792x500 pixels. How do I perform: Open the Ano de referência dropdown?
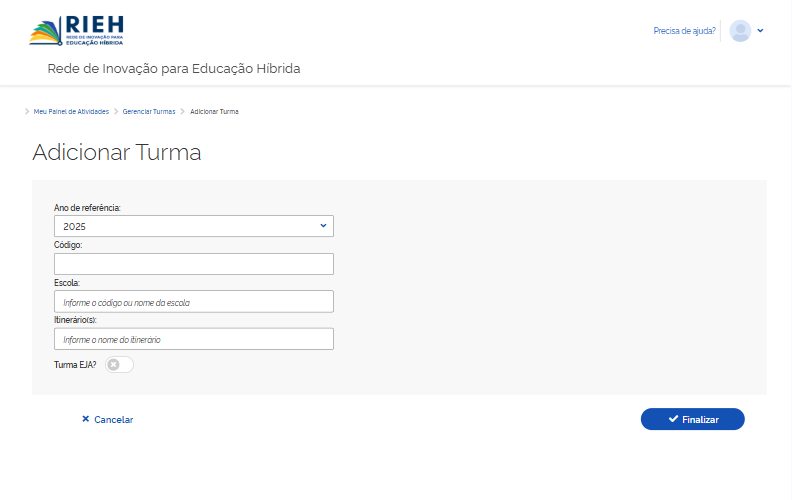coord(194,226)
